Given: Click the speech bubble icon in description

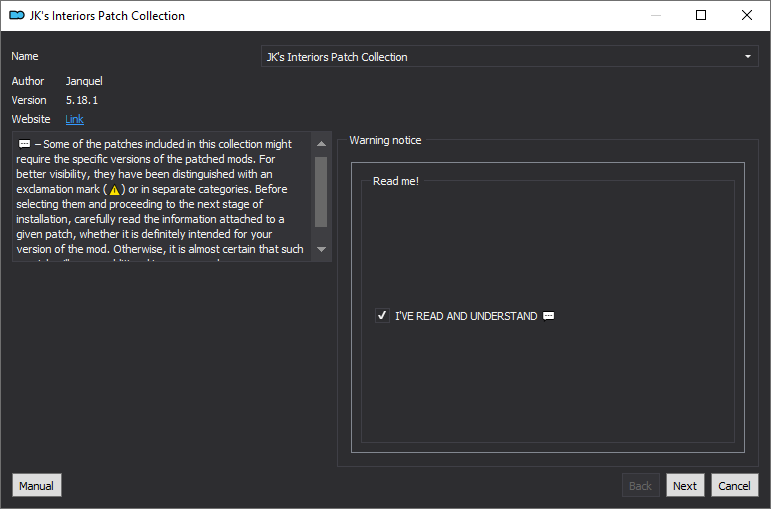Looking at the screenshot, I should point(25,144).
